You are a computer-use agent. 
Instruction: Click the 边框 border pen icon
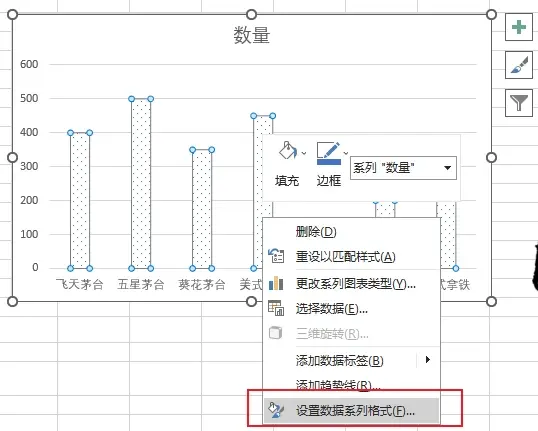[x=329, y=153]
